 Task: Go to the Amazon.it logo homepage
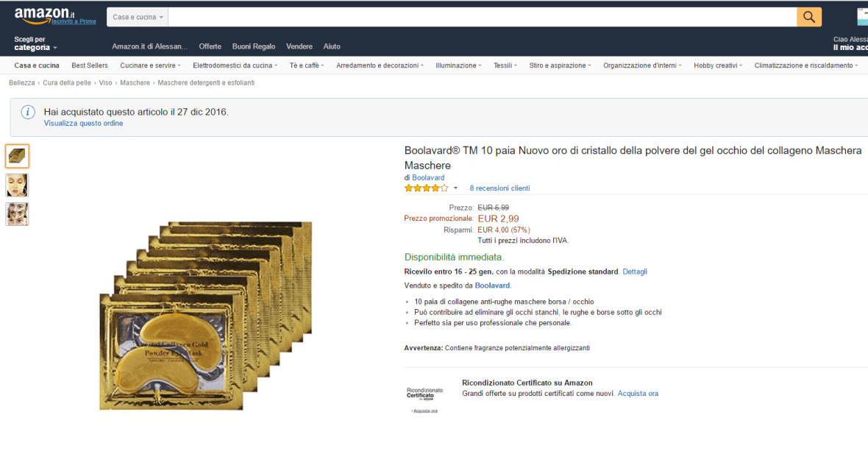[44, 15]
